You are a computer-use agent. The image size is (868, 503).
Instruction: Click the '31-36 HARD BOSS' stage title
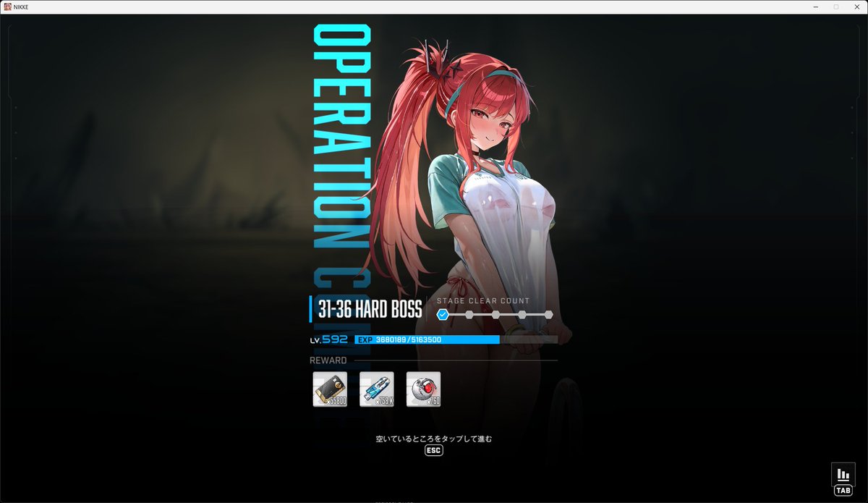click(x=370, y=310)
